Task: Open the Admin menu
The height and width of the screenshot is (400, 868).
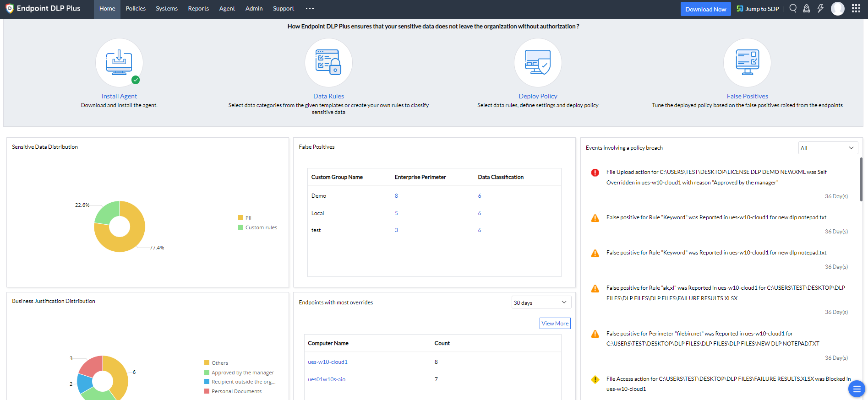Action: click(x=254, y=9)
